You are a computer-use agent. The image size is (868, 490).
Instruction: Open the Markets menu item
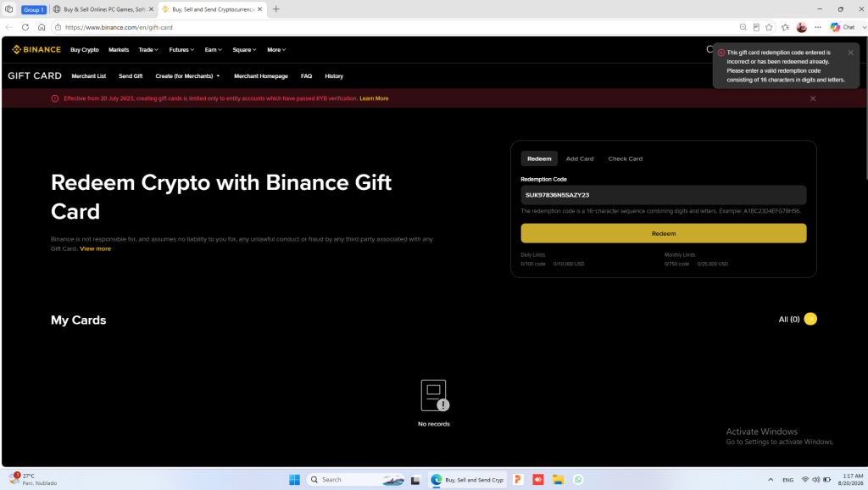pos(119,50)
